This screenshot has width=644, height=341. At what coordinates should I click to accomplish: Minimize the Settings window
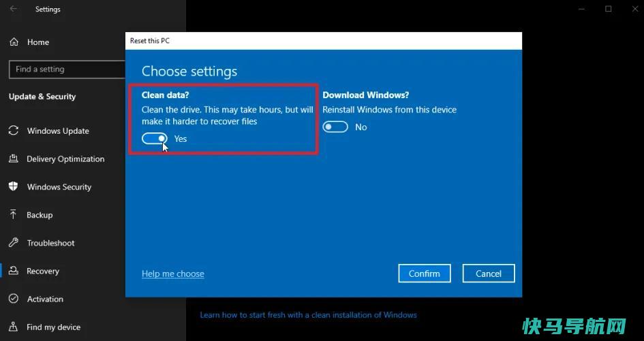[581, 9]
